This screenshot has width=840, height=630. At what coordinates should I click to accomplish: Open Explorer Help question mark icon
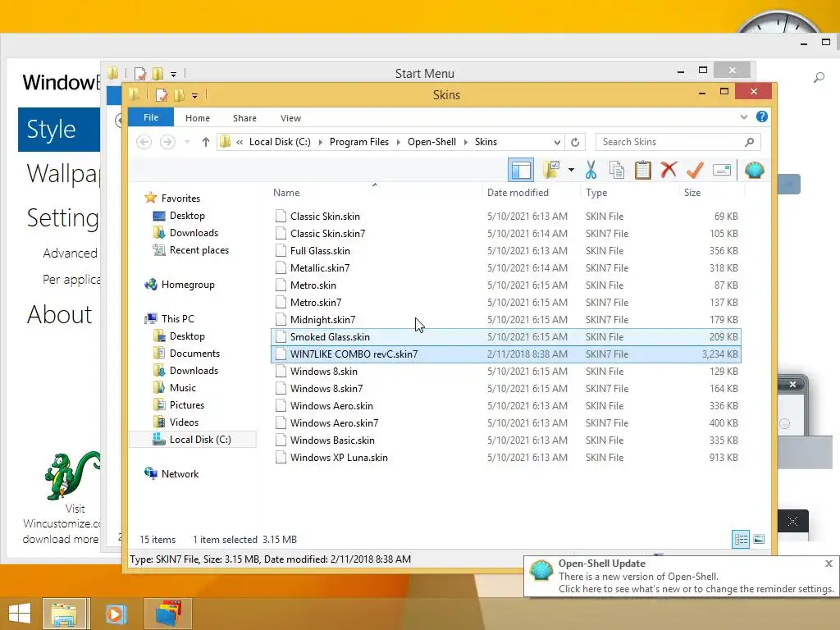[762, 116]
